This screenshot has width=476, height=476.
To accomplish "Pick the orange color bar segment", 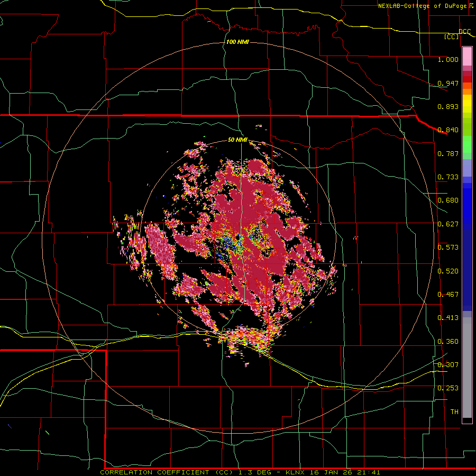I will pyautogui.click(x=467, y=91).
